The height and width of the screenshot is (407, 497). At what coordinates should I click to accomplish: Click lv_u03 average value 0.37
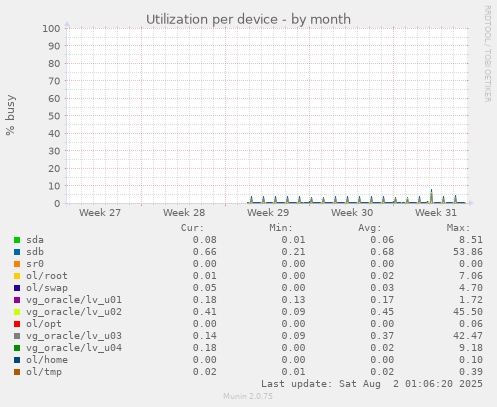pos(382,336)
